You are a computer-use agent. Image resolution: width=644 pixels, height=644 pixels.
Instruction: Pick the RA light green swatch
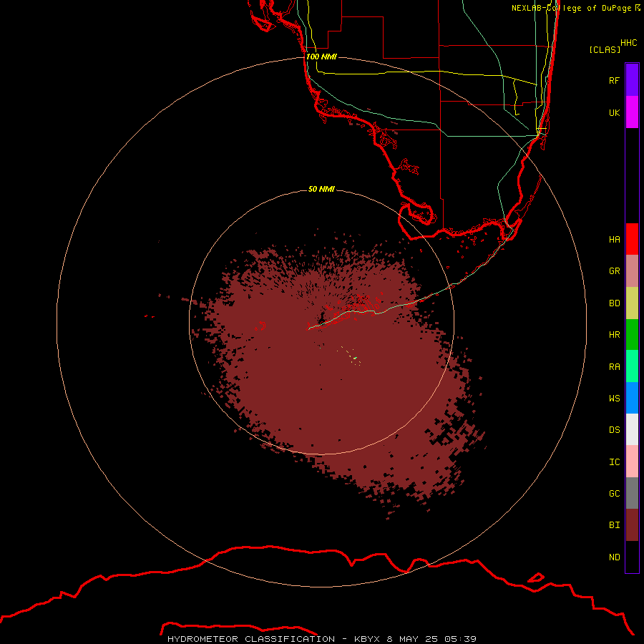(x=632, y=366)
